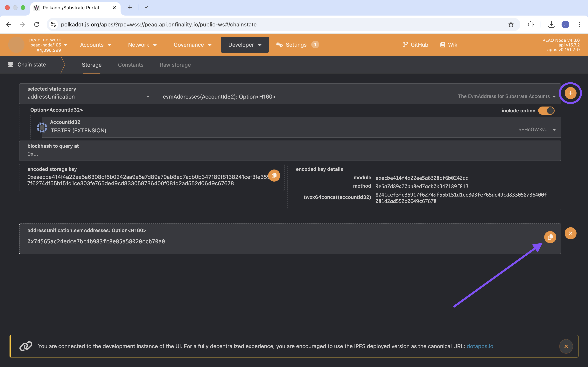Open the Wiki page
This screenshot has height=367, width=588.
coord(449,45)
